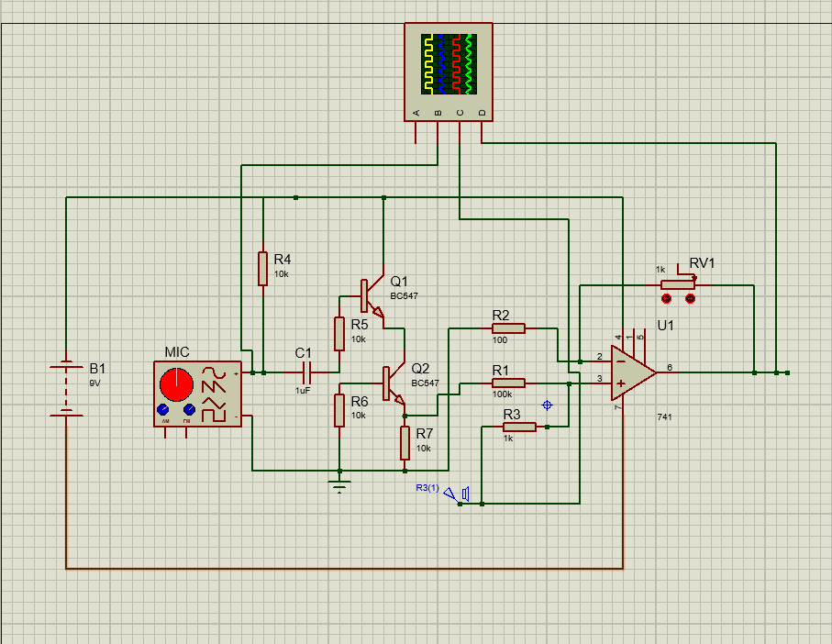Click the ground terminal symbol

339,485
